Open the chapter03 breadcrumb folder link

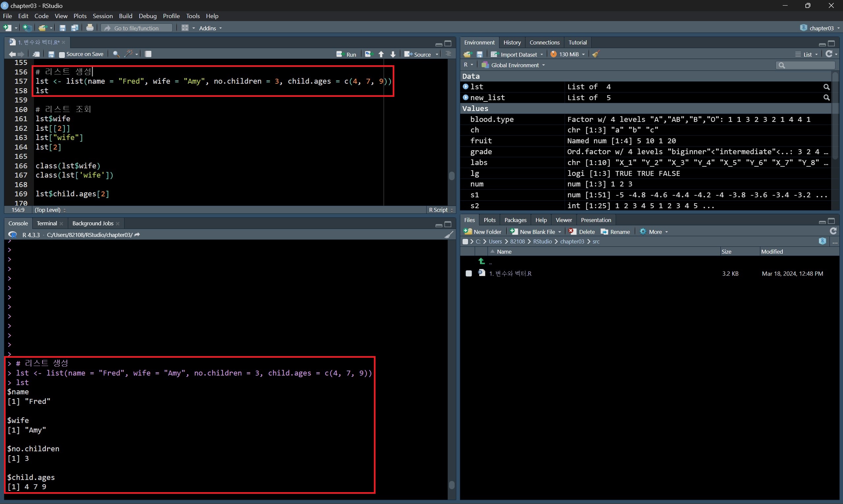click(x=572, y=241)
